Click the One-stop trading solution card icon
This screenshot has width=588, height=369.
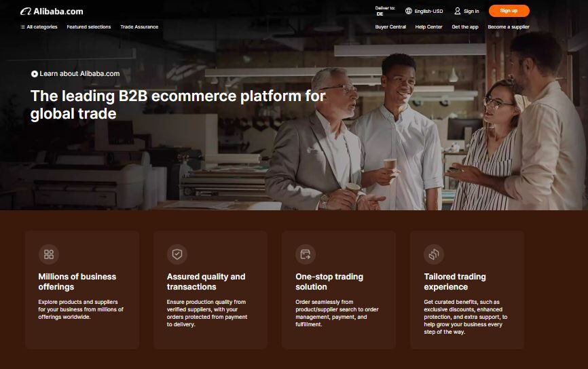pyautogui.click(x=306, y=254)
